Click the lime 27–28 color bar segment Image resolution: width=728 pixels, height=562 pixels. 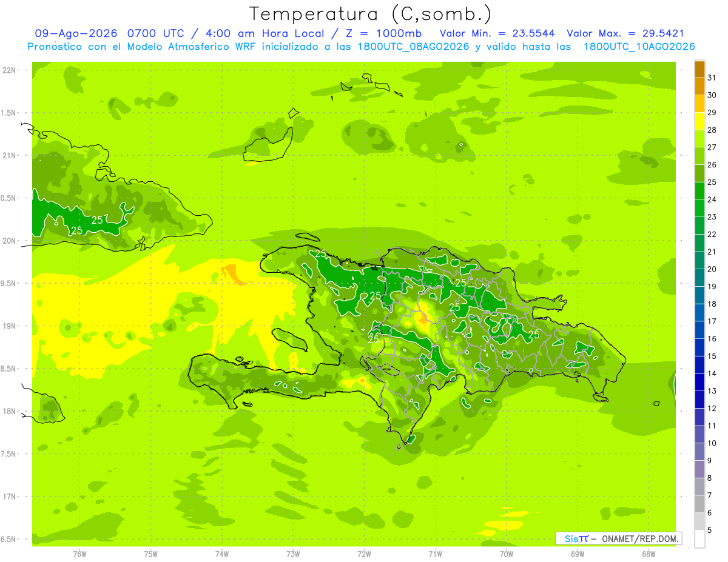699,138
